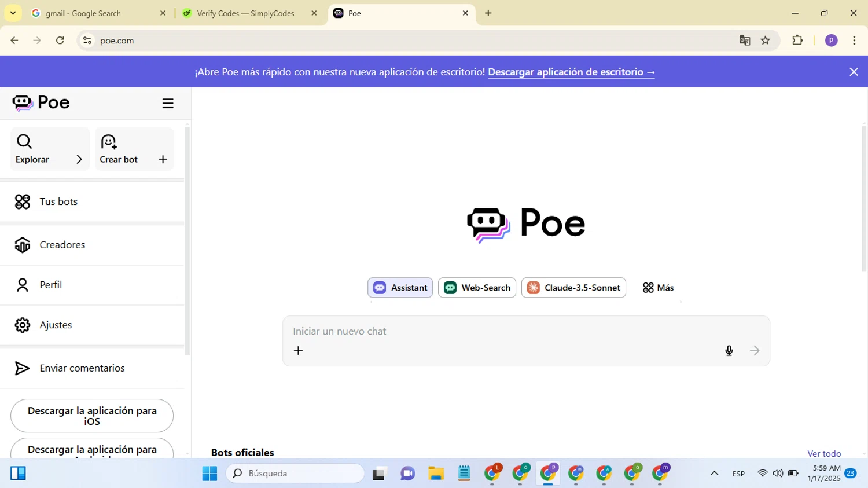This screenshot has width=868, height=488.
Task: Click the poe.com address bar
Action: (x=405, y=41)
